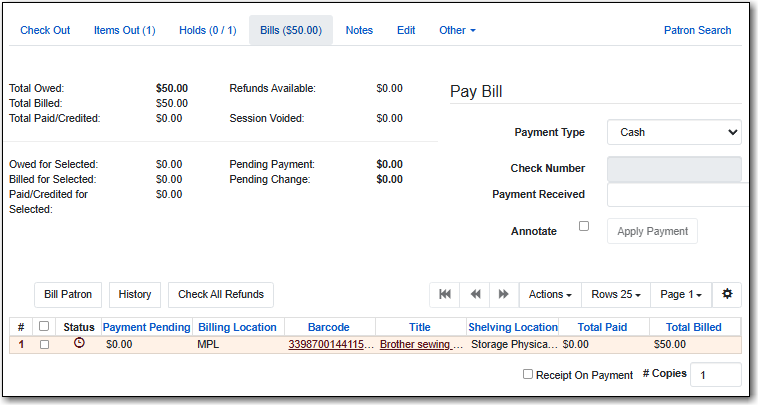Click the Bill Patron button
Screen dimensions: 758x405
tap(68, 294)
